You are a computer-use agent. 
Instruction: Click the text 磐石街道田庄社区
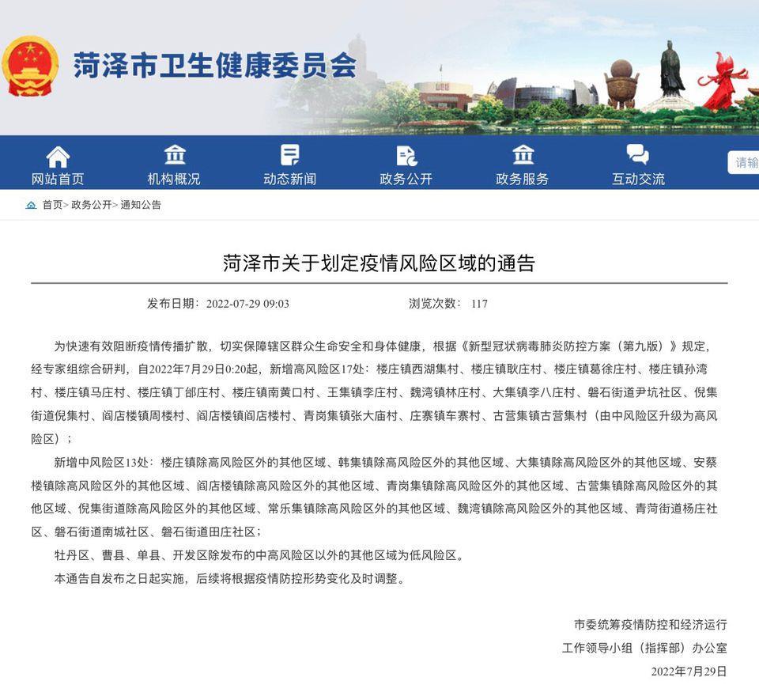click(208, 532)
